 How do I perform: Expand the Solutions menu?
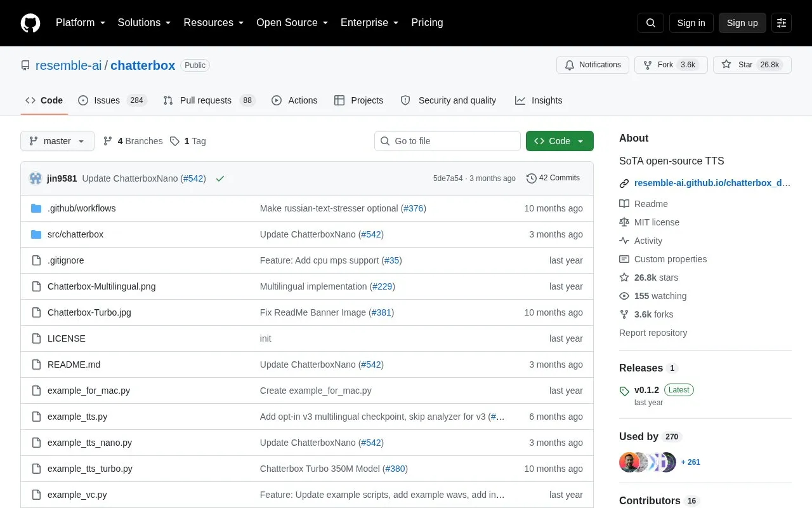[145, 23]
